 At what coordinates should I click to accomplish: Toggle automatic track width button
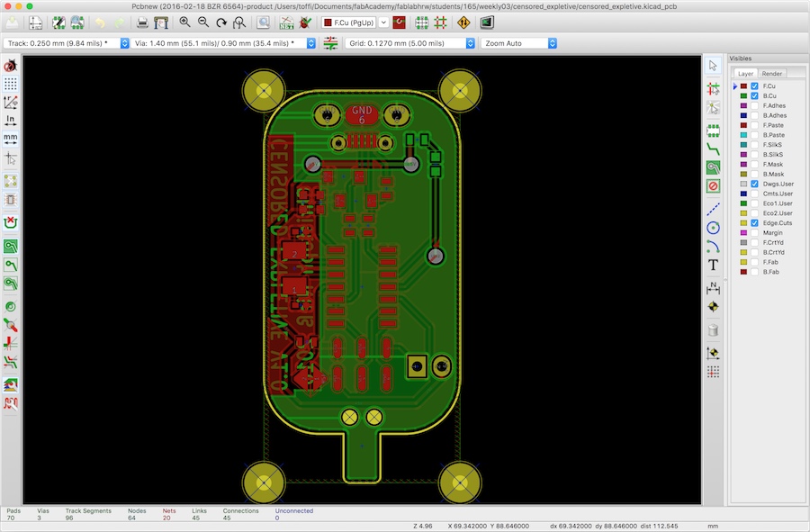pos(330,43)
